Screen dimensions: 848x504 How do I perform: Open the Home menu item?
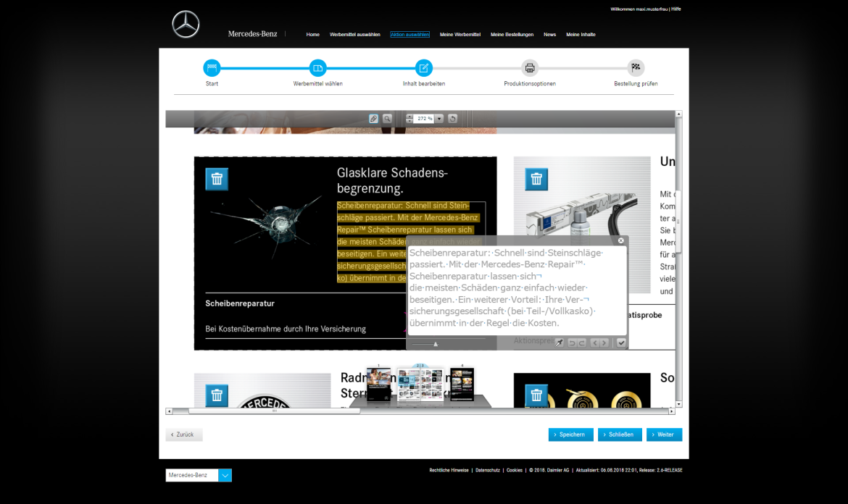pos(312,35)
